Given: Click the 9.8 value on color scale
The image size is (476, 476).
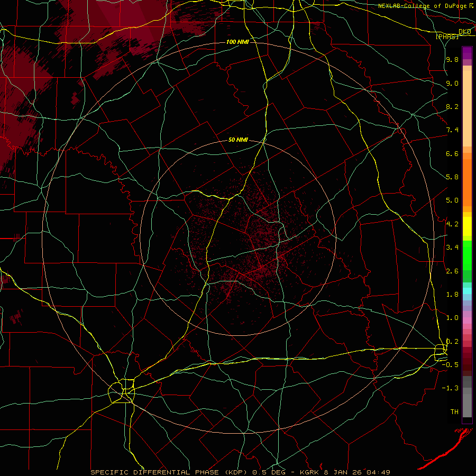Looking at the screenshot, I should (x=452, y=59).
